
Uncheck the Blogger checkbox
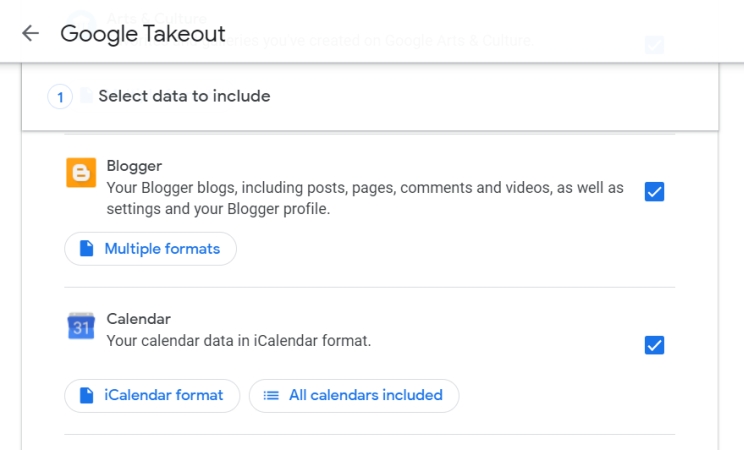tap(654, 191)
